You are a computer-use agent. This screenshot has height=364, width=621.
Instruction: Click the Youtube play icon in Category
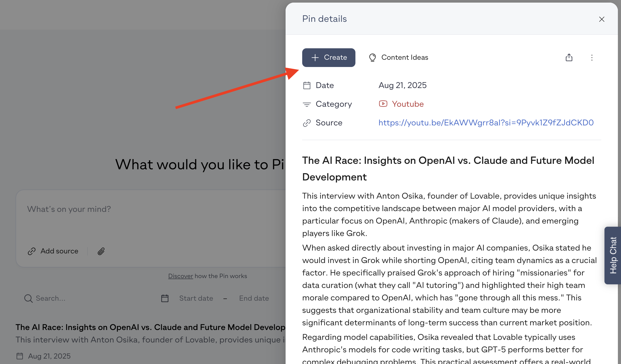[x=383, y=104]
